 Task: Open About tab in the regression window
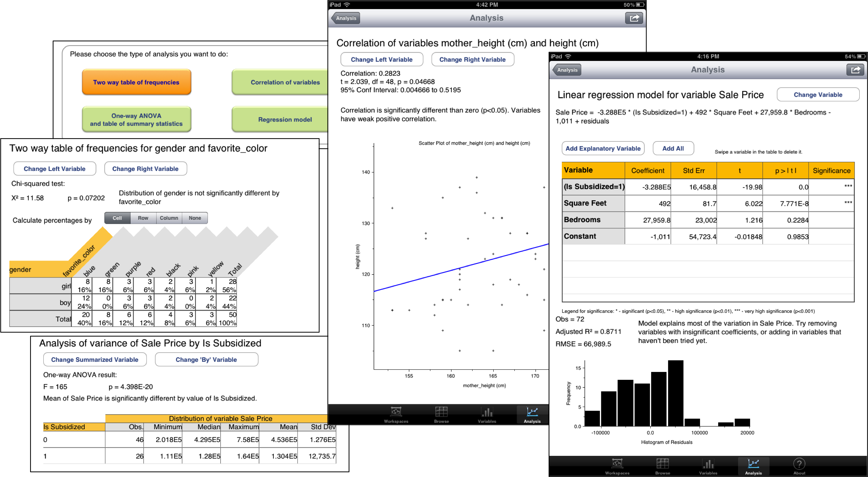pyautogui.click(x=799, y=466)
